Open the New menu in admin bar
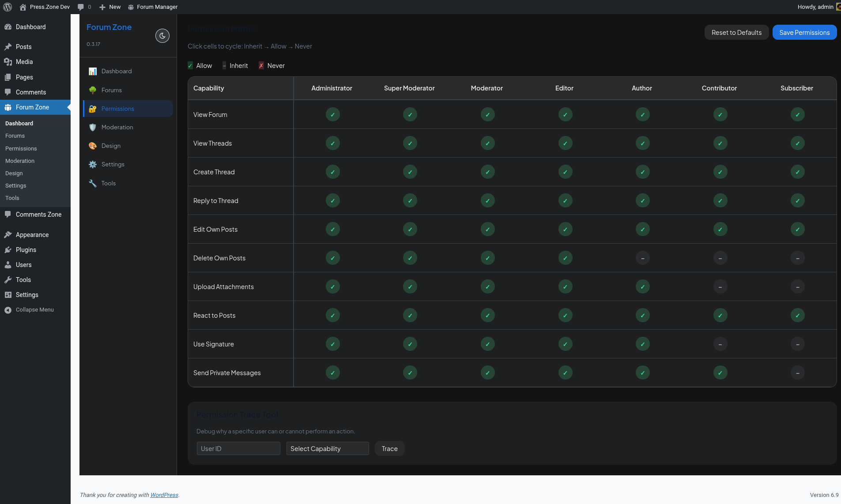Viewport: 841px width, 504px height. coord(110,7)
